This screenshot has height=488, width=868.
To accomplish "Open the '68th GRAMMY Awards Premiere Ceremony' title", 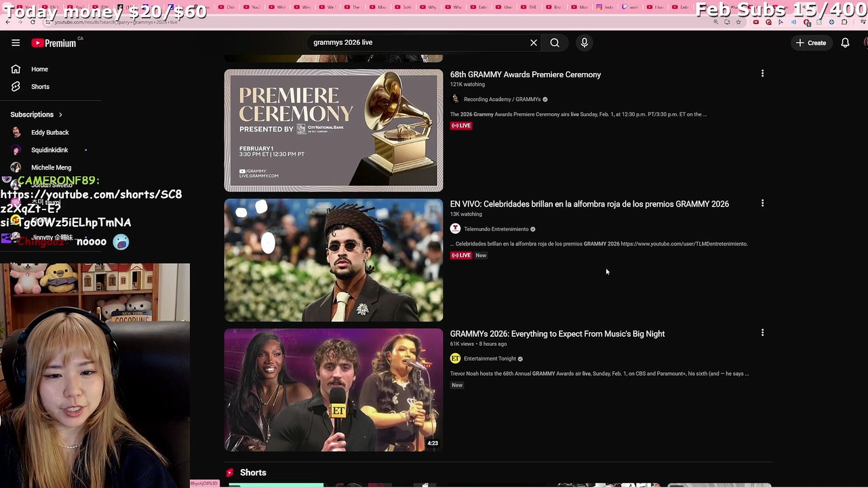I will (x=526, y=75).
